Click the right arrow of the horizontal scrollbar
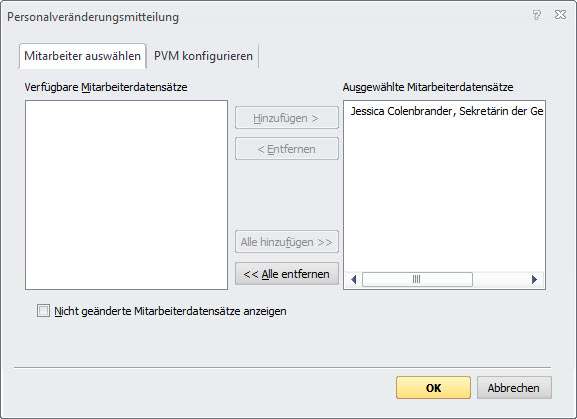 (534, 280)
